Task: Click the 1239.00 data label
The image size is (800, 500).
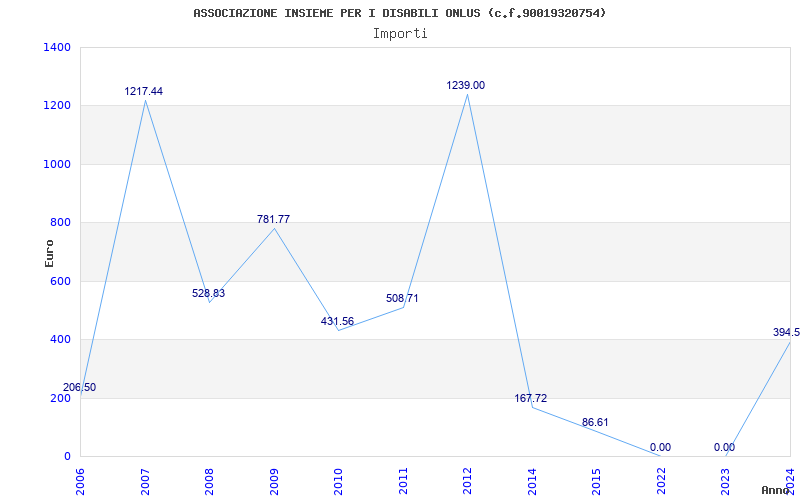Action: click(466, 85)
